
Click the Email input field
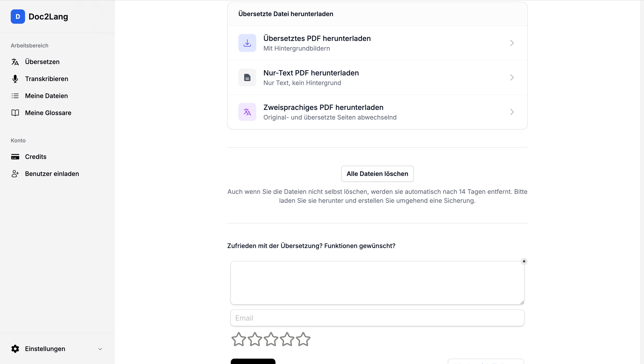click(x=377, y=318)
